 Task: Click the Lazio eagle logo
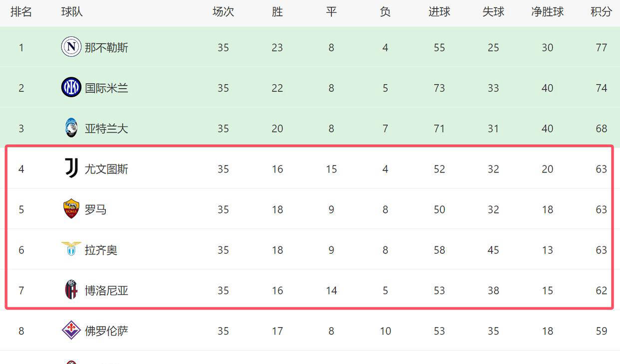(71, 249)
